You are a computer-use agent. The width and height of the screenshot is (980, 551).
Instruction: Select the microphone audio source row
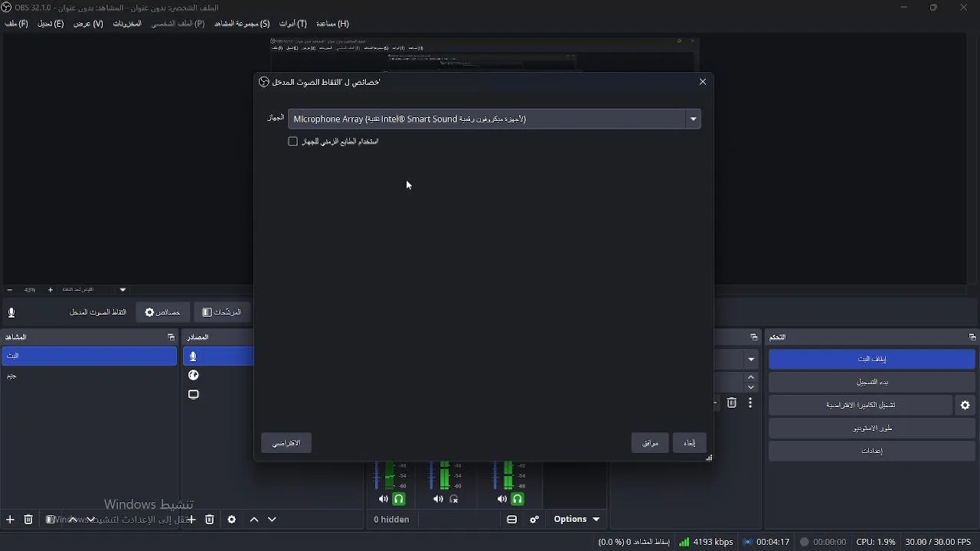pos(218,356)
